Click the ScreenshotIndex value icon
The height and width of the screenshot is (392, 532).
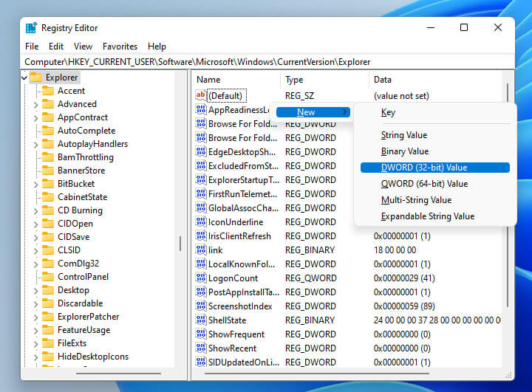tap(200, 306)
